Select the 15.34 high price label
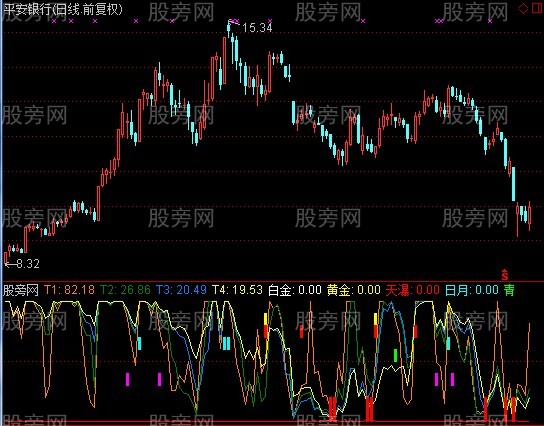The image size is (544, 426). pyautogui.click(x=257, y=28)
